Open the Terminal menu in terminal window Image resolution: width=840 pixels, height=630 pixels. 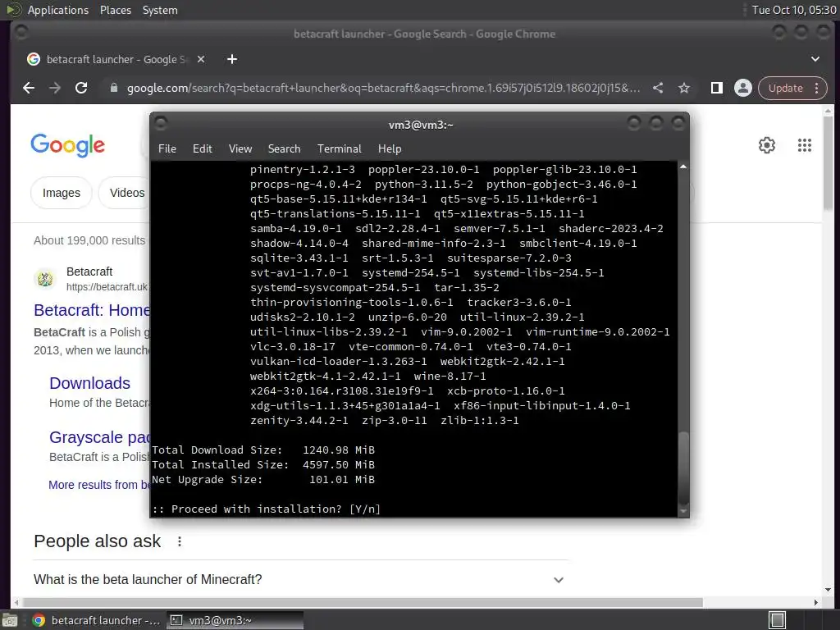[x=339, y=149]
